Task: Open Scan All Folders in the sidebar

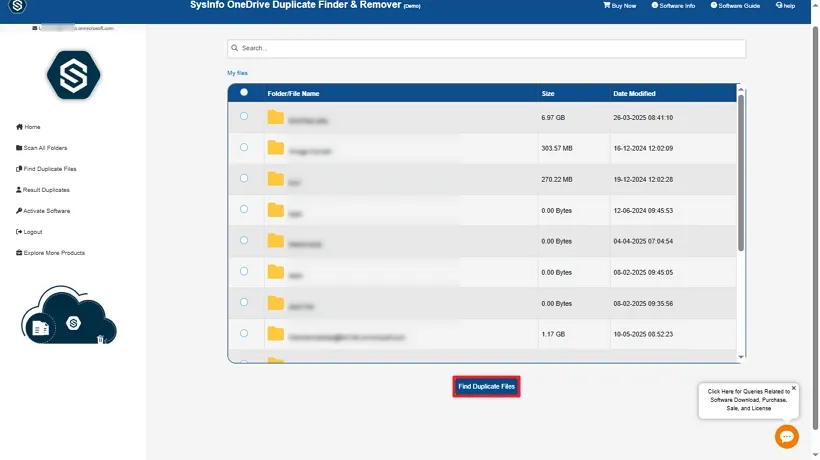Action: coord(42,148)
